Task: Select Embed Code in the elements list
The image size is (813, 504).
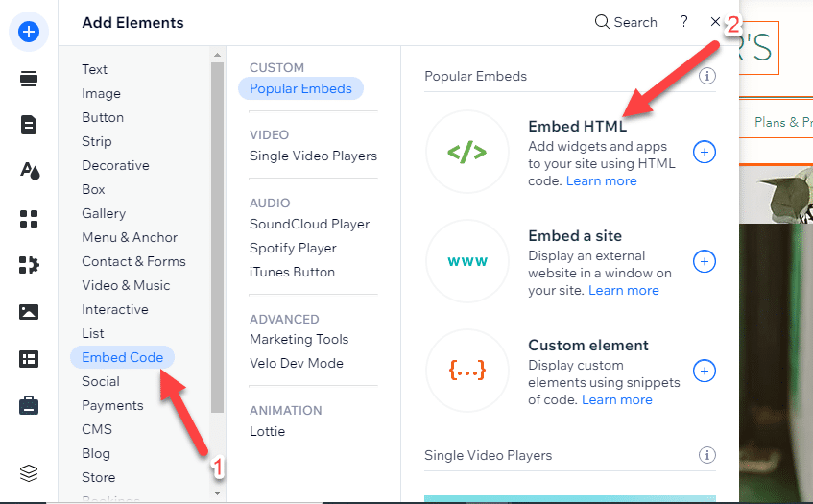Action: click(123, 357)
